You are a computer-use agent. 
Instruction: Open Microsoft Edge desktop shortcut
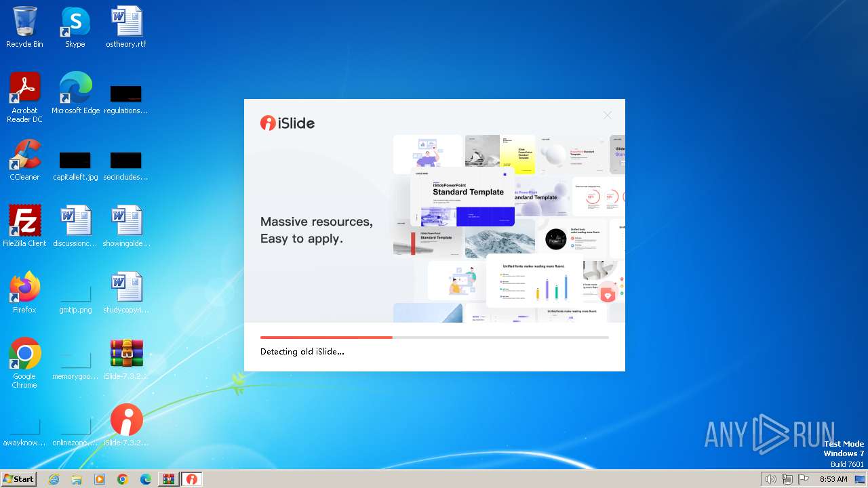(75, 94)
